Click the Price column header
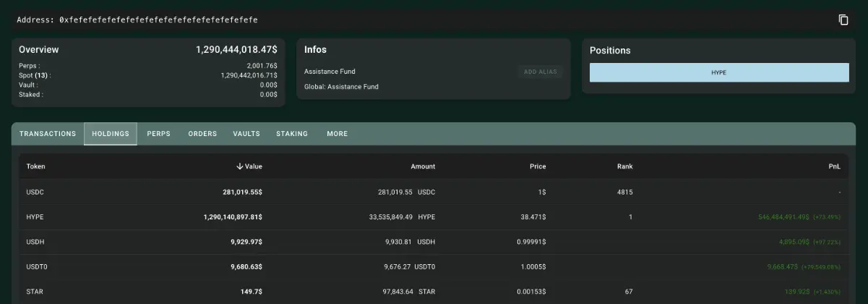 [538, 166]
